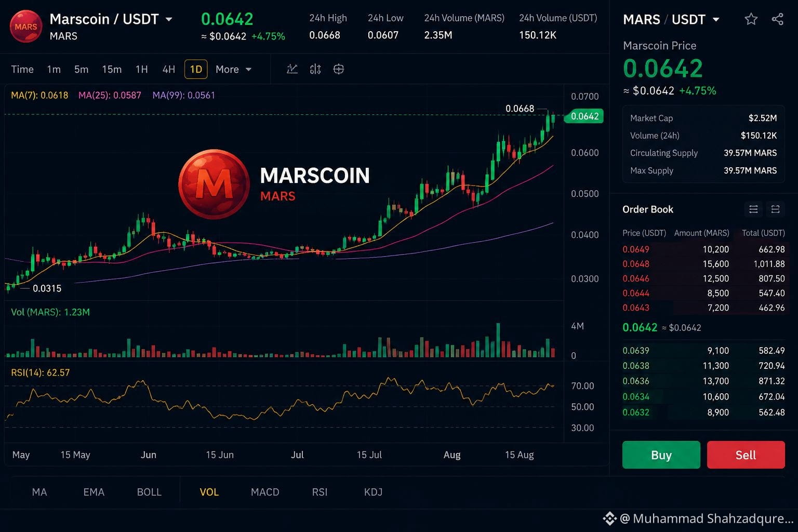Select the 1m timeframe
The image size is (798, 532).
coord(54,69)
